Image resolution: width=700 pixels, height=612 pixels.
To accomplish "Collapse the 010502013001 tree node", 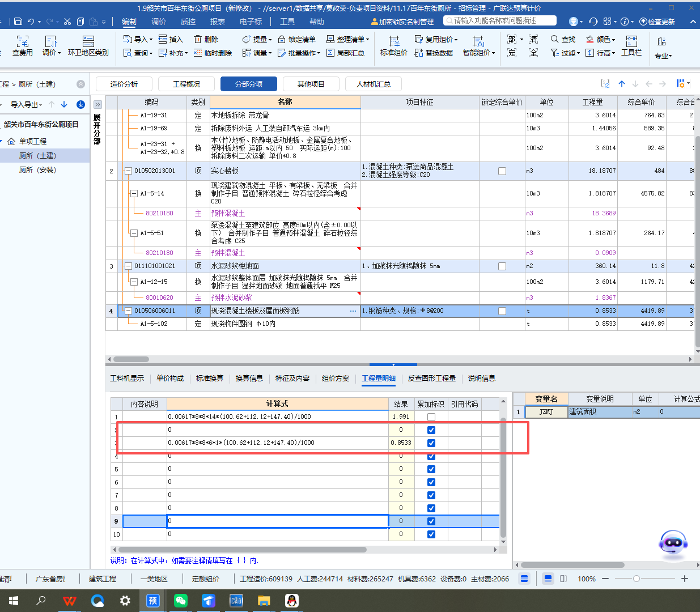I will point(128,171).
